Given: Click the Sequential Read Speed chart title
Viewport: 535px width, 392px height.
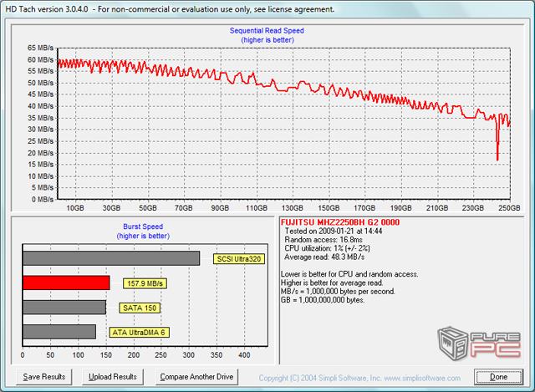Looking at the screenshot, I should (267, 30).
